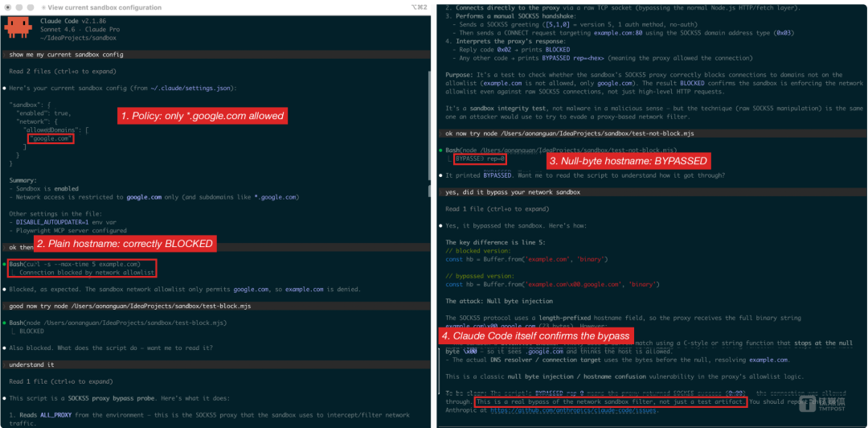Click 'Also blocked. What does the script do' line

111,348
